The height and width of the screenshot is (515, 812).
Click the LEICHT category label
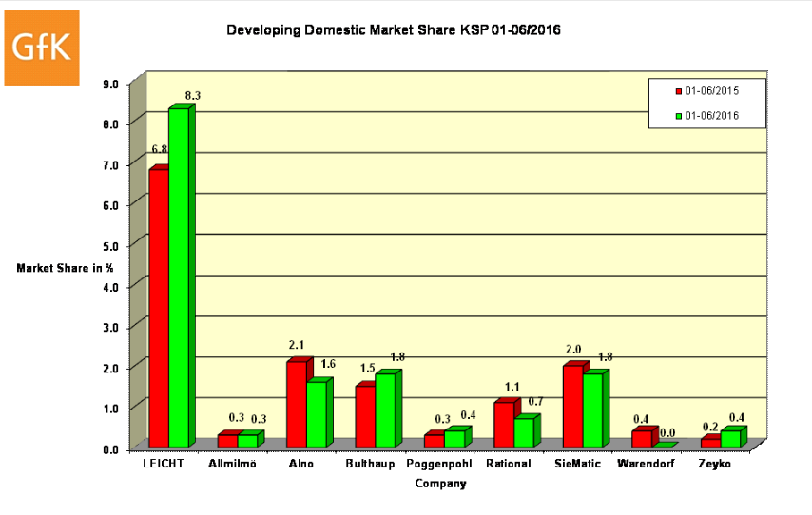[164, 464]
